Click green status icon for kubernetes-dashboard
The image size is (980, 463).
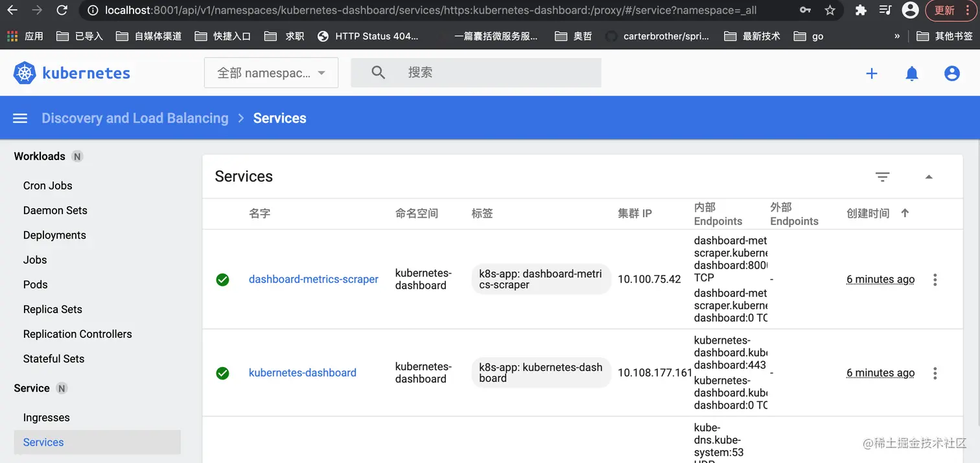click(x=222, y=373)
